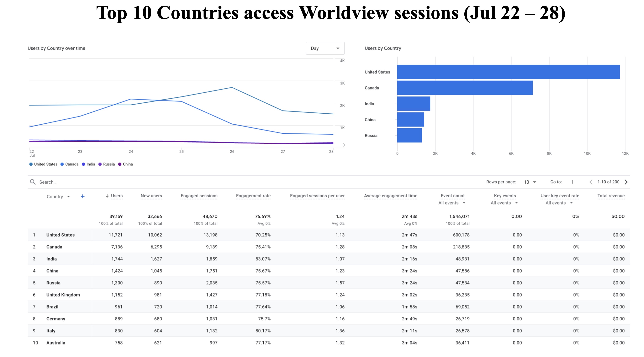
Task: Open the Day granularity dropdown
Action: (325, 48)
